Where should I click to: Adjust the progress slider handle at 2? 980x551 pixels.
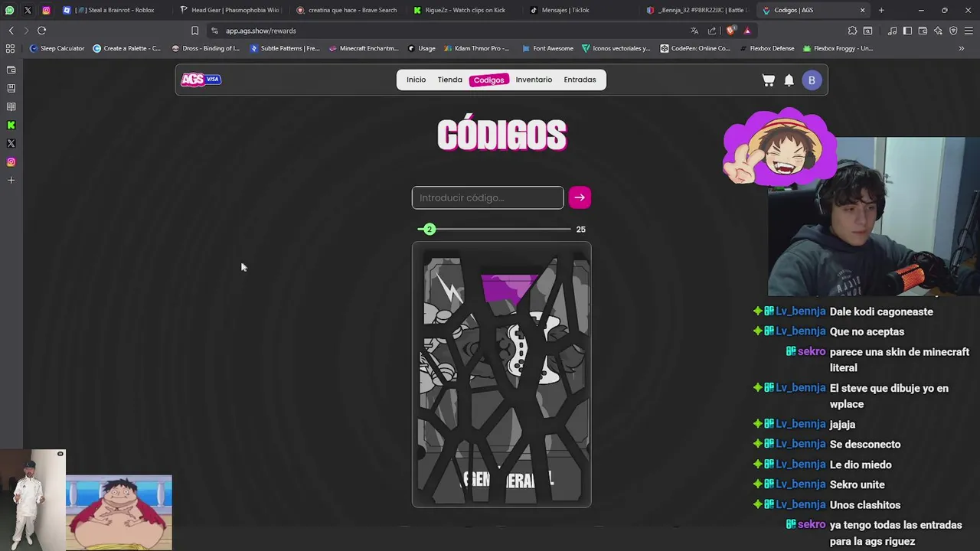[430, 229]
